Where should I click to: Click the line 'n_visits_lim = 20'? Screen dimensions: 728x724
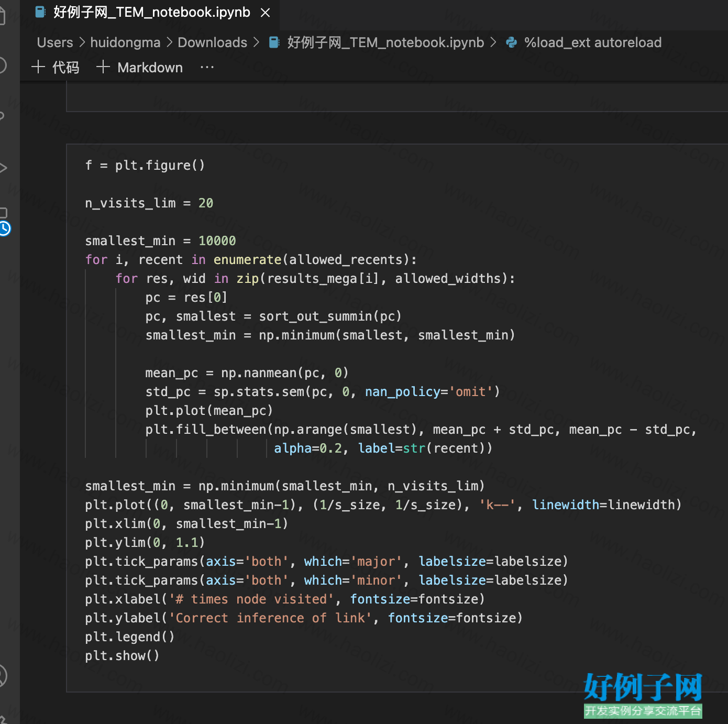[x=149, y=203]
